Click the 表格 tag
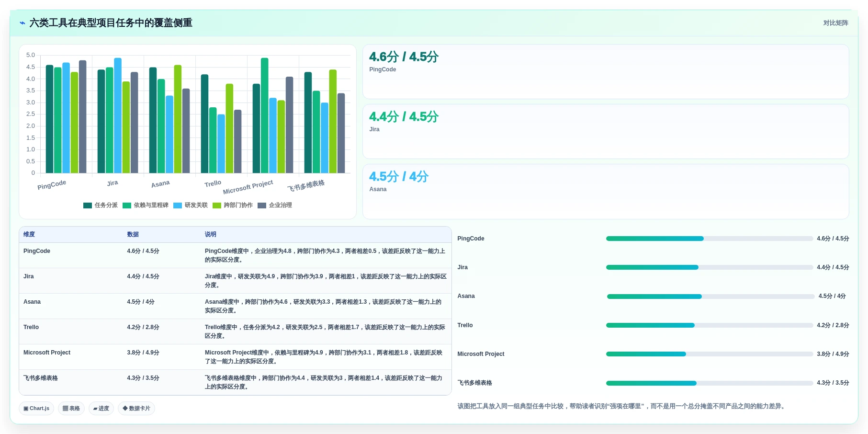Screen dimensions: 868x434 click(71, 409)
